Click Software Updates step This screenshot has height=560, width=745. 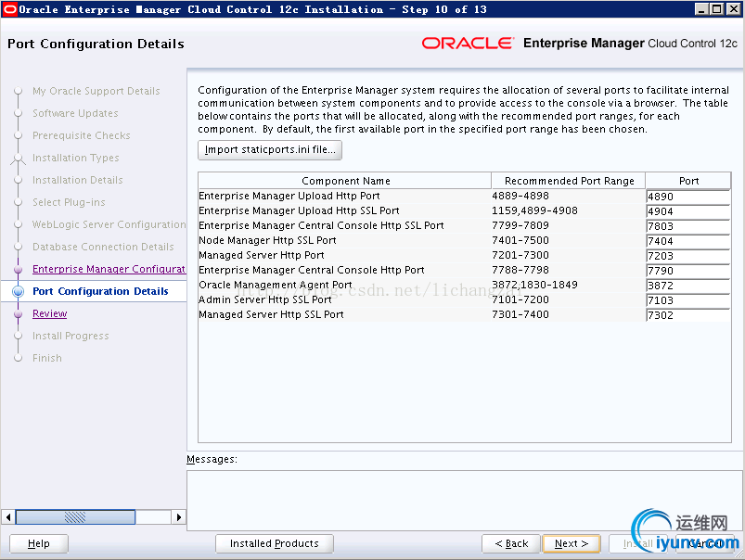(75, 113)
